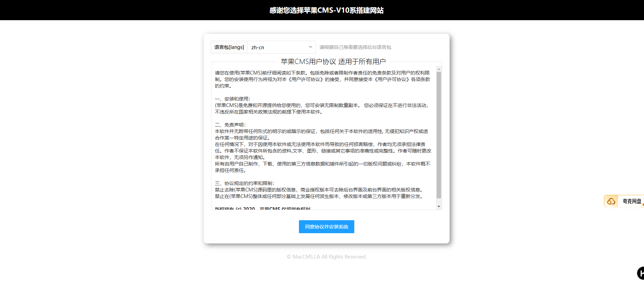Click the section heading 三、协议规定的约束和限制:
644x305 pixels.
[244, 183]
